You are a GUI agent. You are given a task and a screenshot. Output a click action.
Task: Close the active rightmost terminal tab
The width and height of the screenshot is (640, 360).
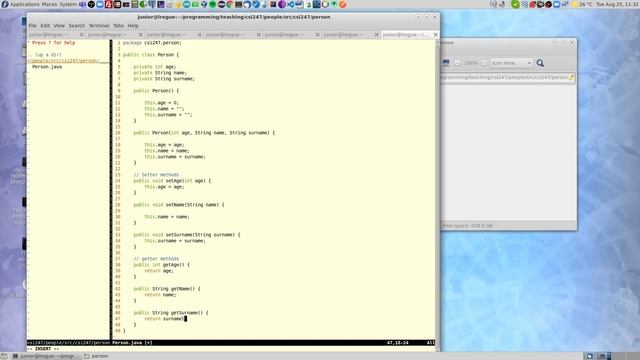[x=436, y=35]
